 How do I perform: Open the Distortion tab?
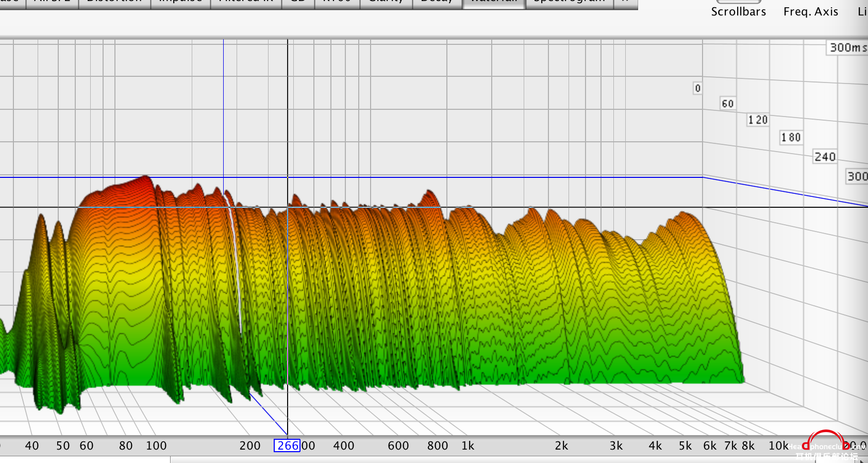pos(114,3)
